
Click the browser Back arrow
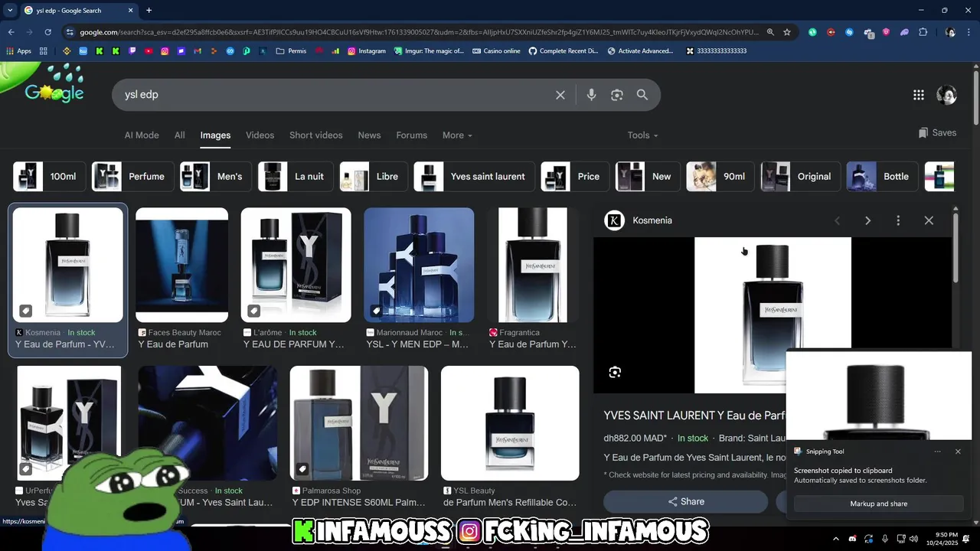click(x=11, y=32)
